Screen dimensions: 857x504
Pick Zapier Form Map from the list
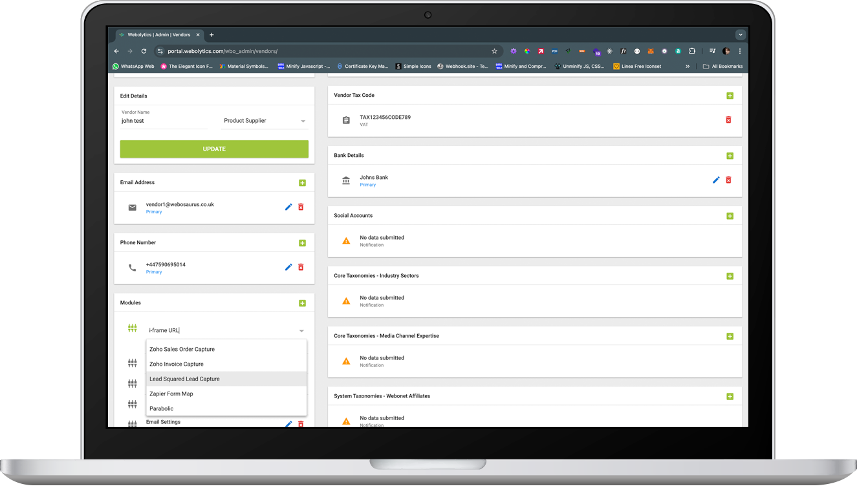(171, 394)
